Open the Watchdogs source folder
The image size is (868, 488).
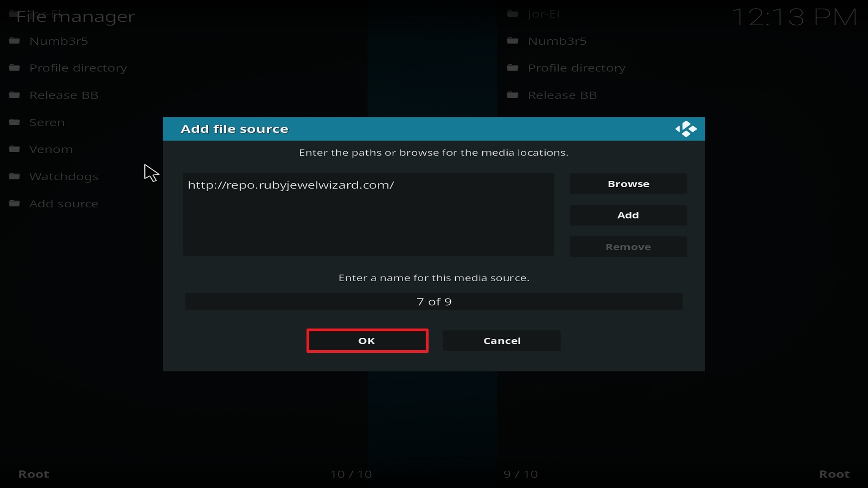tap(64, 177)
